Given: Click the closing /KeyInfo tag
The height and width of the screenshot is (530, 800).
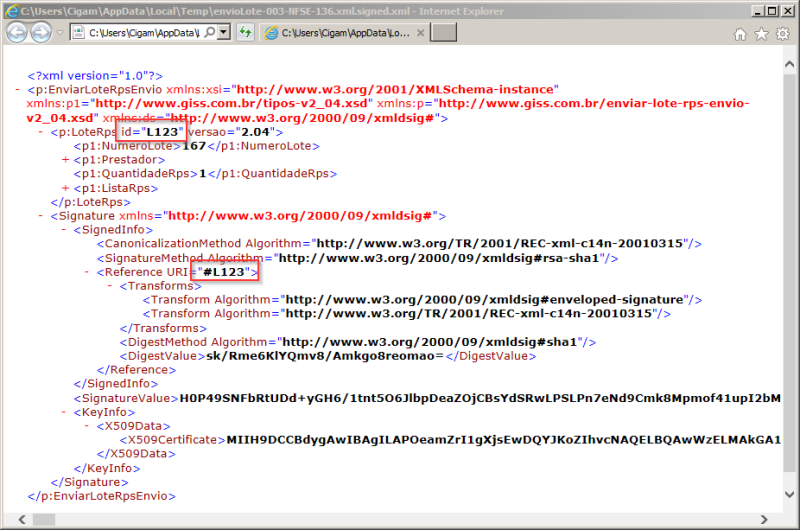Looking at the screenshot, I should point(107,468).
